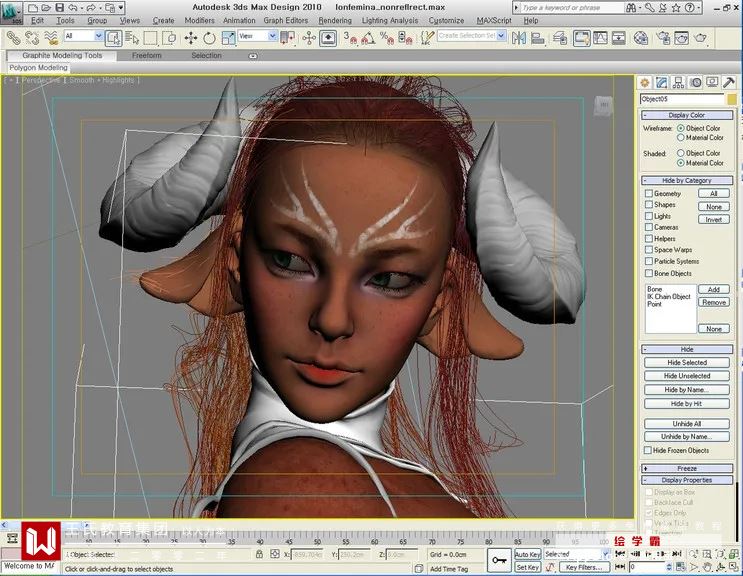Check the Bone Objects checkbox
Viewport: 743px width, 576px height.
tap(649, 273)
